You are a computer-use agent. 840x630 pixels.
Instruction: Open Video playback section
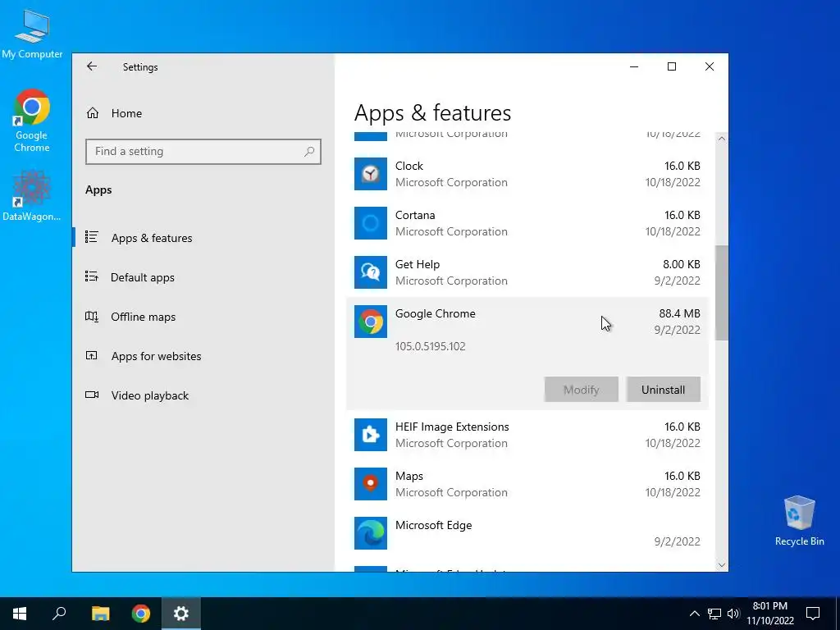pos(203,395)
